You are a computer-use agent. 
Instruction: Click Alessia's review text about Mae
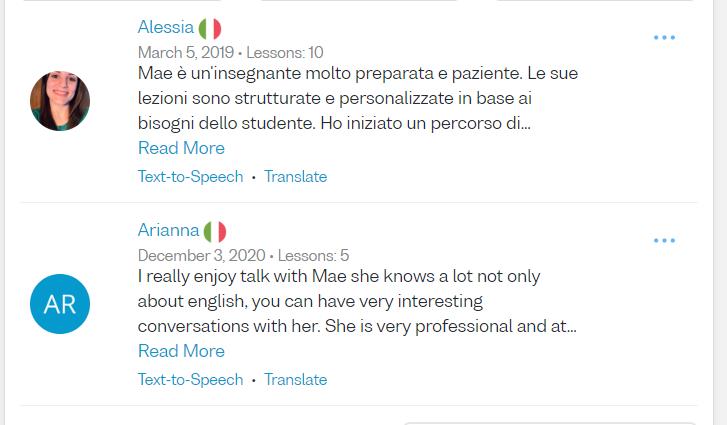[357, 98]
